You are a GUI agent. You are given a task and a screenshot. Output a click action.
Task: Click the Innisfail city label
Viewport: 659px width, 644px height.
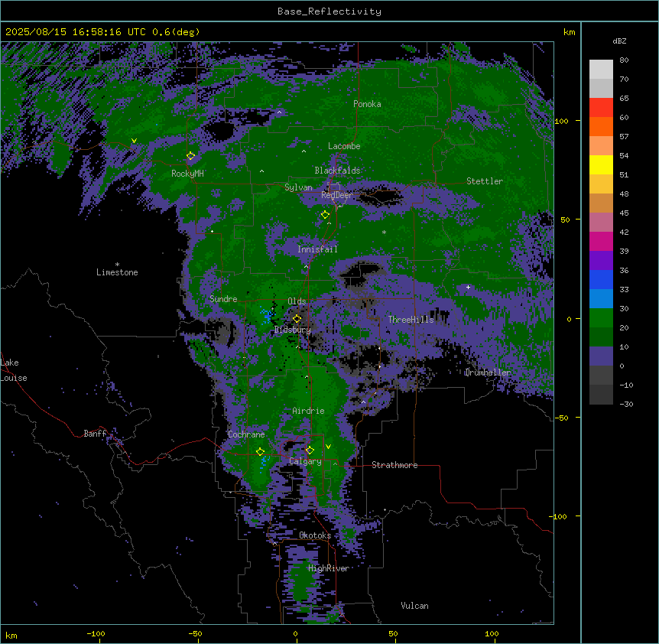[317, 249]
